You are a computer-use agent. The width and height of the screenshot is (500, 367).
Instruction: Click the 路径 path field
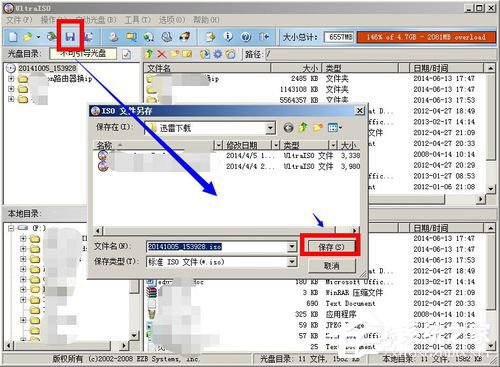click(381, 54)
